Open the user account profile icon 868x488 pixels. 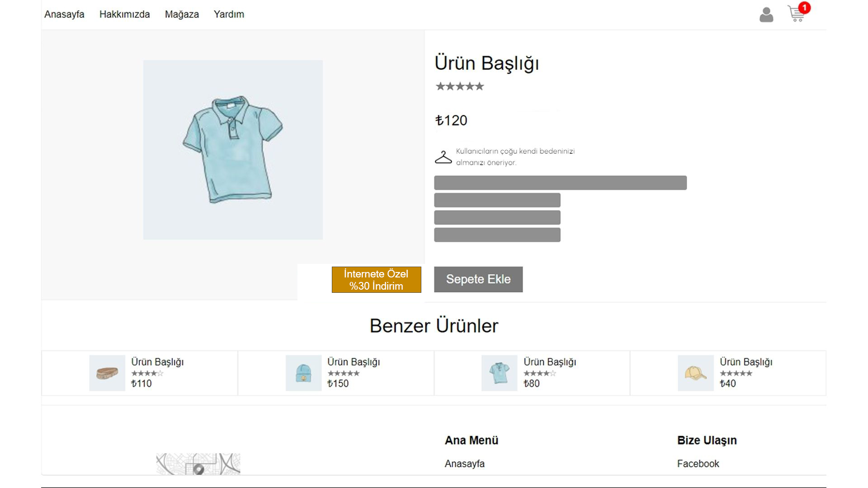[x=766, y=14]
